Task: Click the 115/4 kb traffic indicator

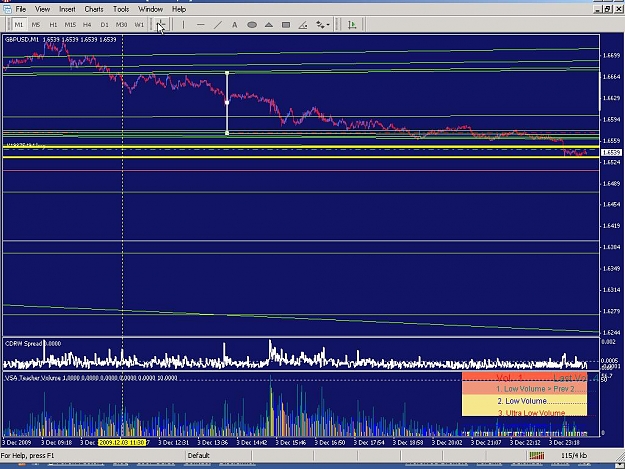Action: coord(574,455)
